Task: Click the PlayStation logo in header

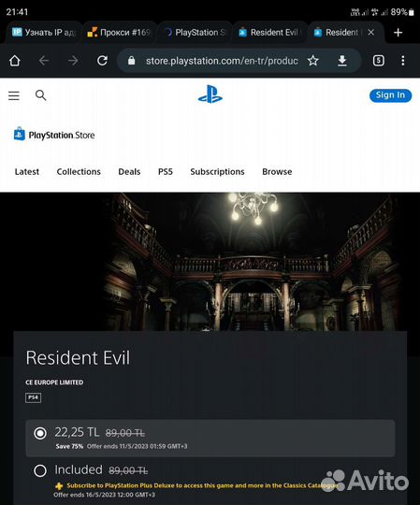Action: click(210, 94)
